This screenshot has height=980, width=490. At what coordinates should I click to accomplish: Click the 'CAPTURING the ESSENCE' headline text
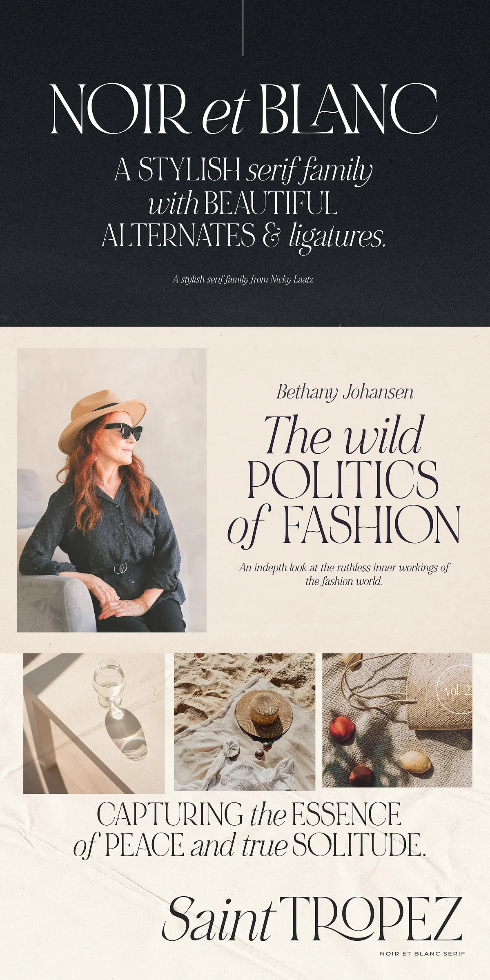click(x=249, y=814)
